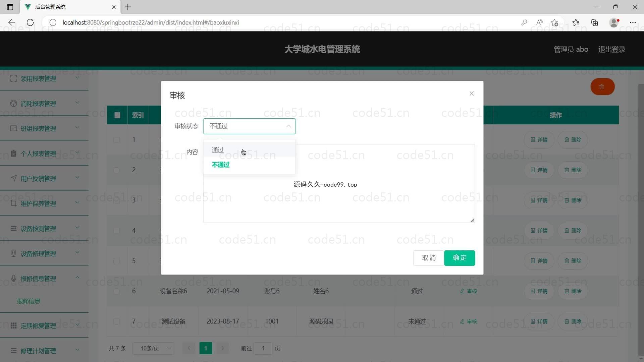Open browser collections icon

(594, 22)
